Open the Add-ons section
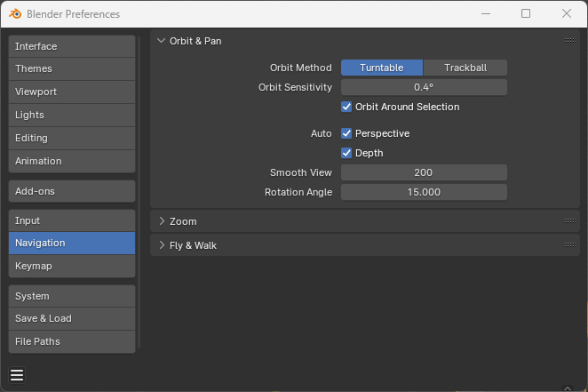 click(x=72, y=191)
